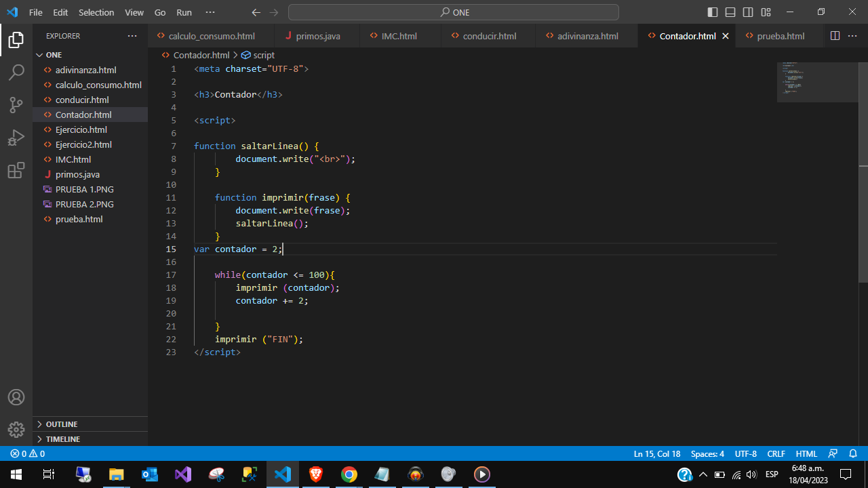Open the View menu
Viewport: 868px width, 488px height.
coord(134,12)
